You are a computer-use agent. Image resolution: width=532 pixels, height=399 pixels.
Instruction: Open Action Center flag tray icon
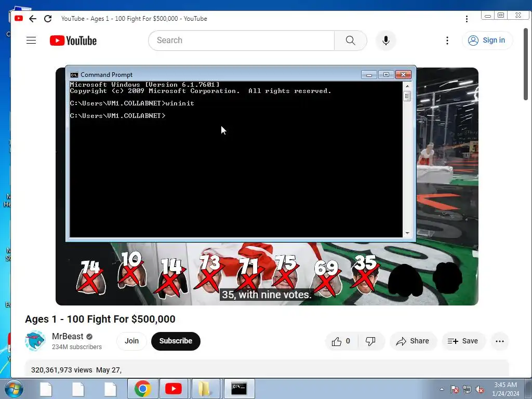pyautogui.click(x=454, y=390)
